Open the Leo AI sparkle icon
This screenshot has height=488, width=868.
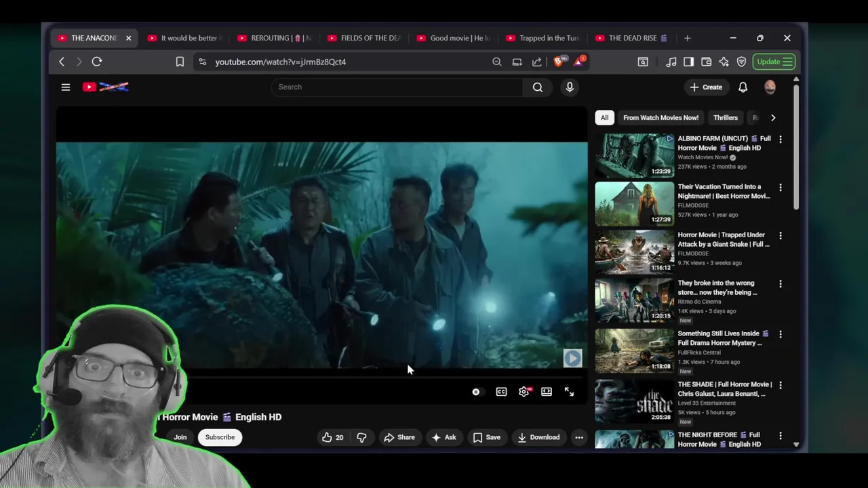point(724,62)
